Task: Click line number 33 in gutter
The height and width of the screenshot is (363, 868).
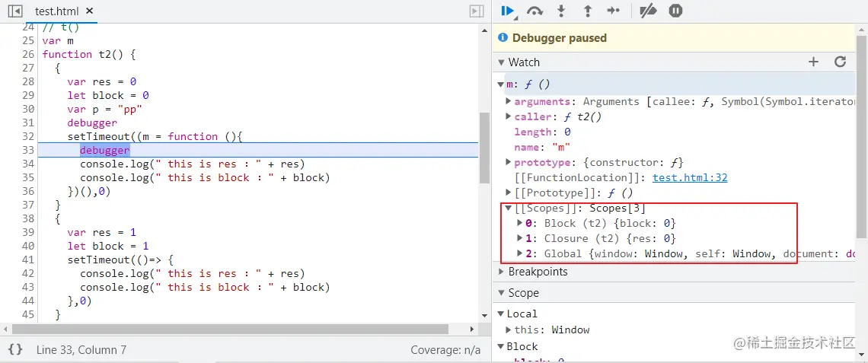Action: [x=27, y=150]
